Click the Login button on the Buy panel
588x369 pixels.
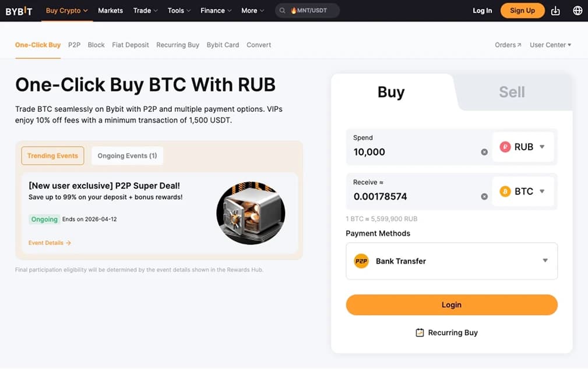(x=451, y=304)
